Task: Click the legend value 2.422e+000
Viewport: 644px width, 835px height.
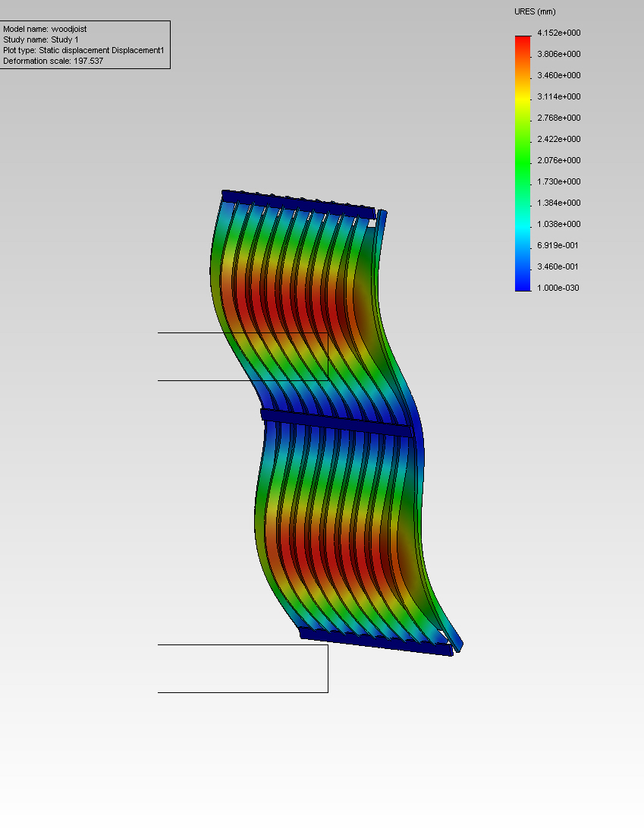Action: coord(559,140)
